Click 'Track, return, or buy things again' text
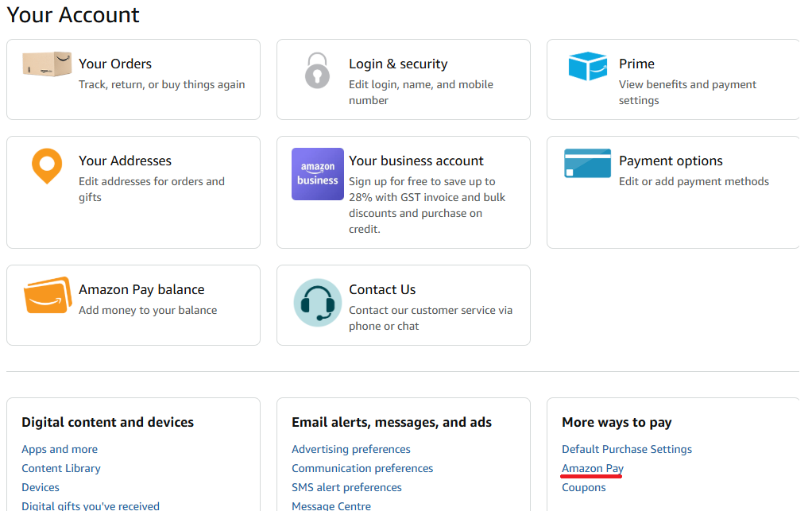 tap(161, 84)
